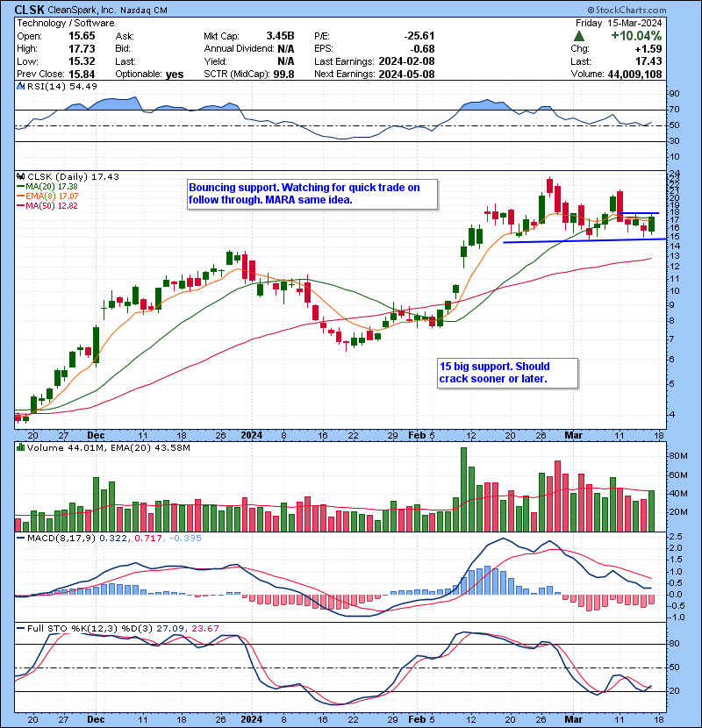Click the High 17.73 value
Screen dimensions: 702x728
82,49
